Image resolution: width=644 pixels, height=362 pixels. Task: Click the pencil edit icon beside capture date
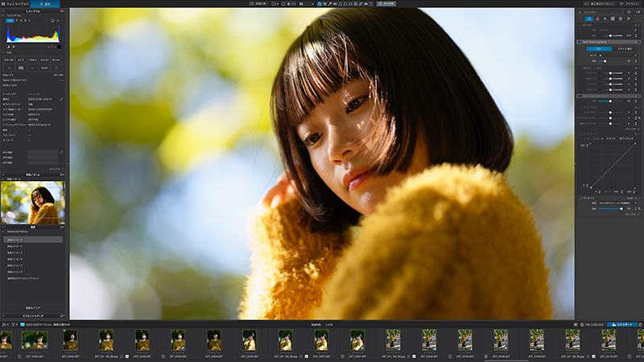[61, 99]
